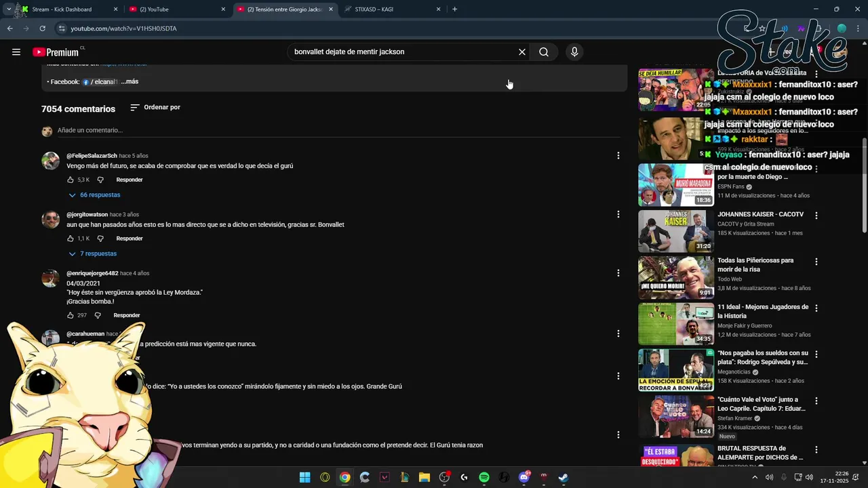Reply to the @FelipeSalazarSch comment

[130, 180]
